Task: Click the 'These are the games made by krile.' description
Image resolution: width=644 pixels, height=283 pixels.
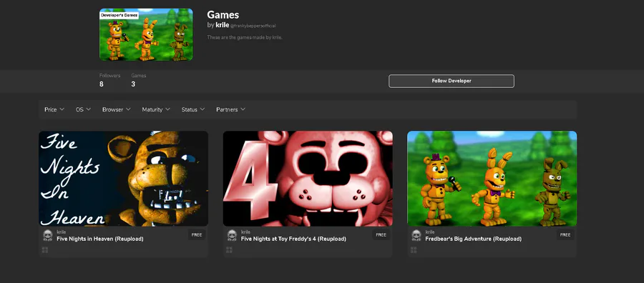Action: coord(245,37)
